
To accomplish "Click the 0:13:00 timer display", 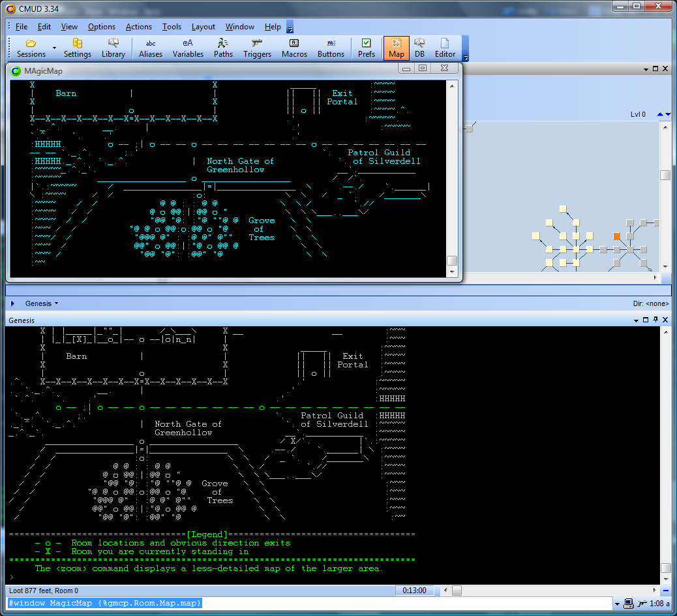I will click(x=414, y=591).
